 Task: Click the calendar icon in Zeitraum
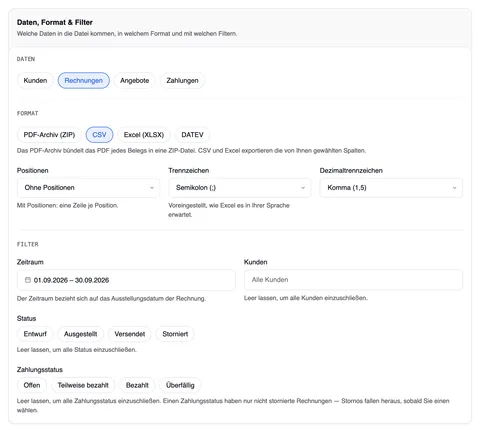pyautogui.click(x=28, y=280)
